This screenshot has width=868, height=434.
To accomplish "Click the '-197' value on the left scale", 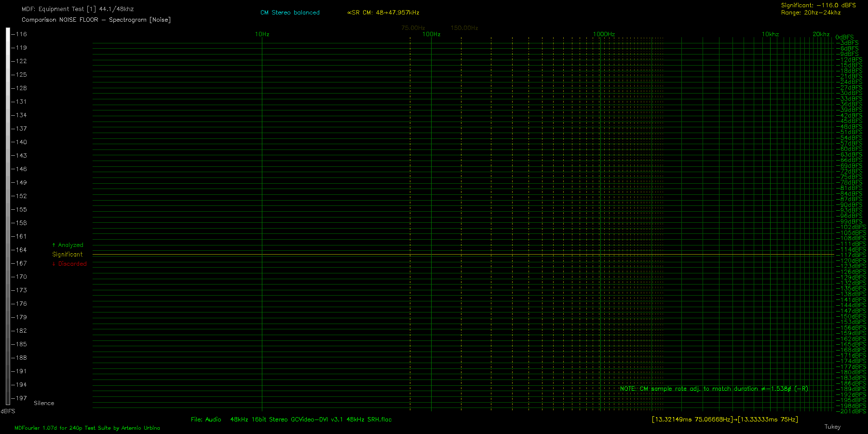I will [x=19, y=398].
